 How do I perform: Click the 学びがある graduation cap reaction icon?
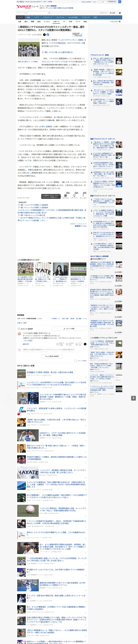pos(66,195)
